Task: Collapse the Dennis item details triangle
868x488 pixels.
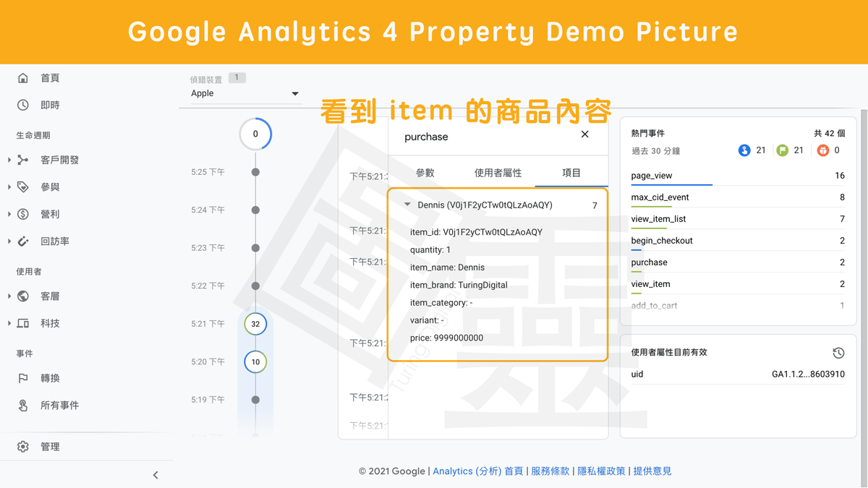Action: pos(407,205)
